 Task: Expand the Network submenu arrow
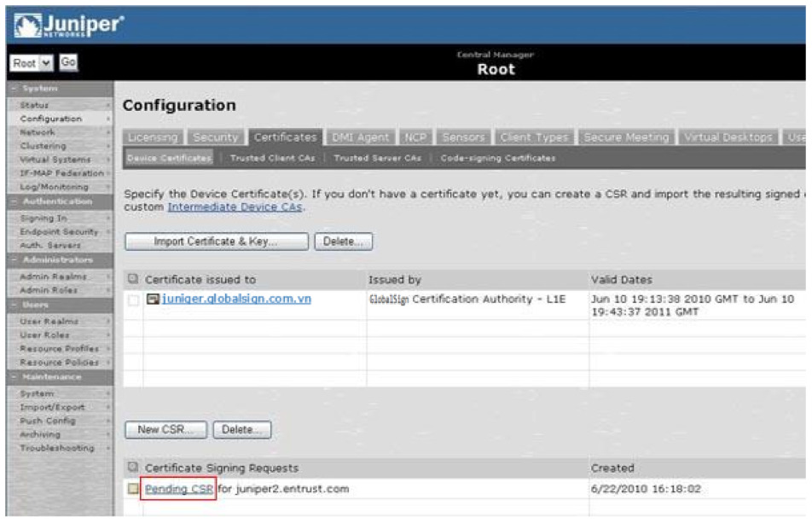tap(108, 132)
